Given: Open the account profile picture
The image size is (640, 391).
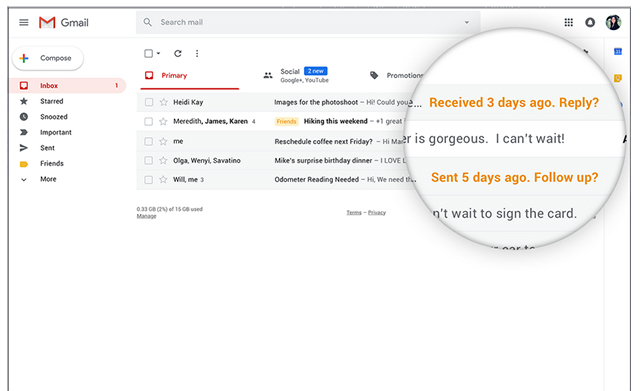Looking at the screenshot, I should (613, 22).
